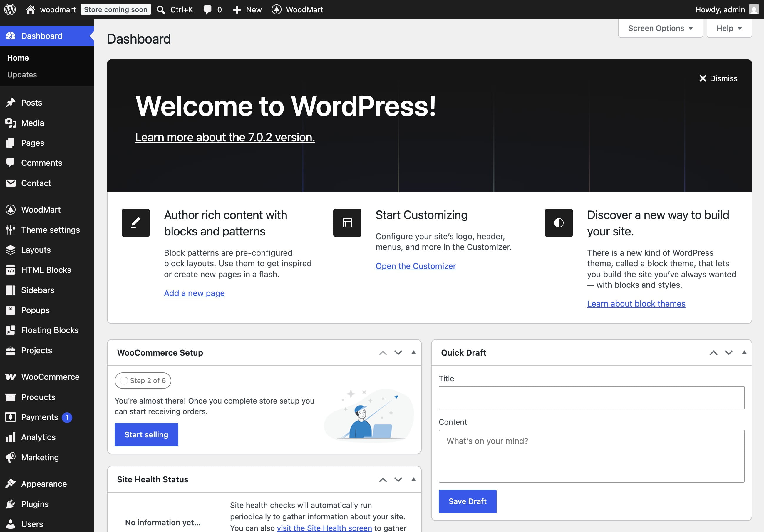Click the Start selling button
Screen dimensions: 764x532
click(x=146, y=435)
